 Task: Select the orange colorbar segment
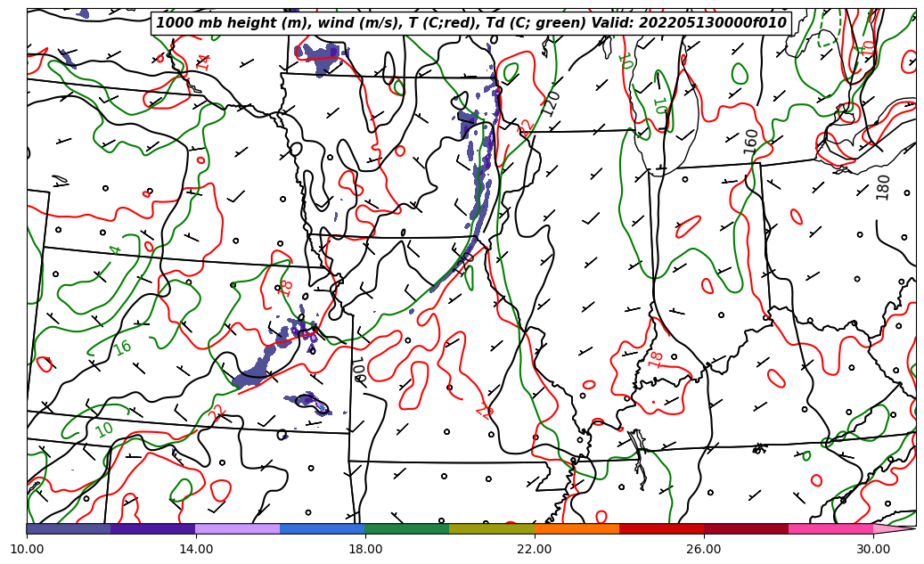click(x=576, y=528)
